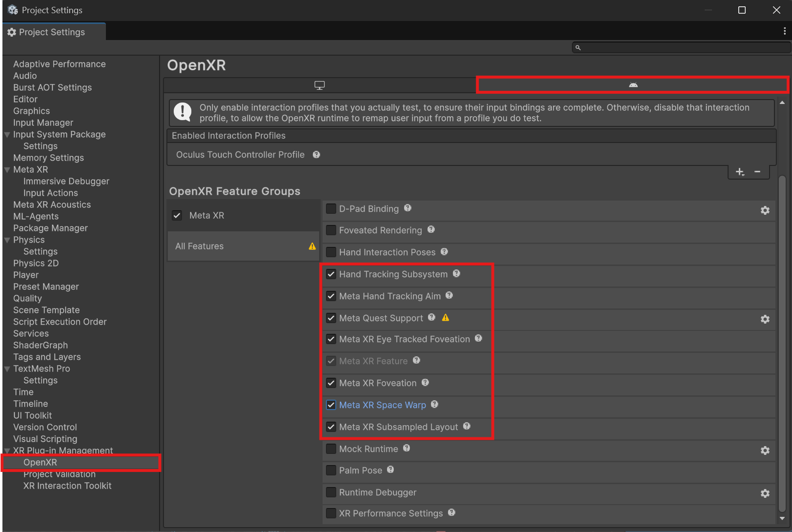The height and width of the screenshot is (532, 792).
Task: Switch to the desktop standalone platform tab
Action: pos(320,85)
